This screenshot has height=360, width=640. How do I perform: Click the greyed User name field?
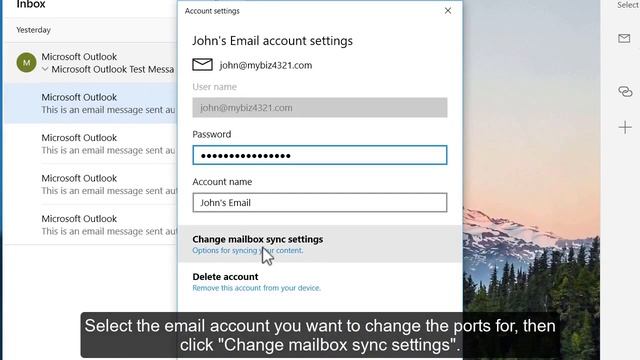coord(320,108)
